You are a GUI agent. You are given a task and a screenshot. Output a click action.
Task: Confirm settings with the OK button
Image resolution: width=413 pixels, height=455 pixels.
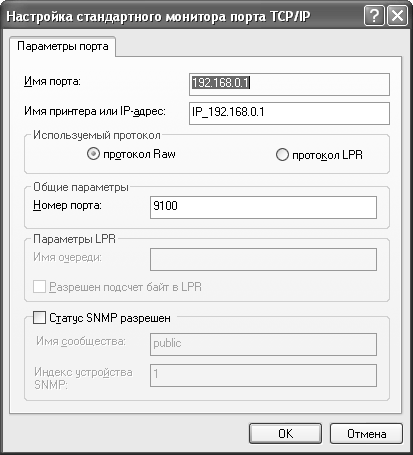click(x=285, y=434)
